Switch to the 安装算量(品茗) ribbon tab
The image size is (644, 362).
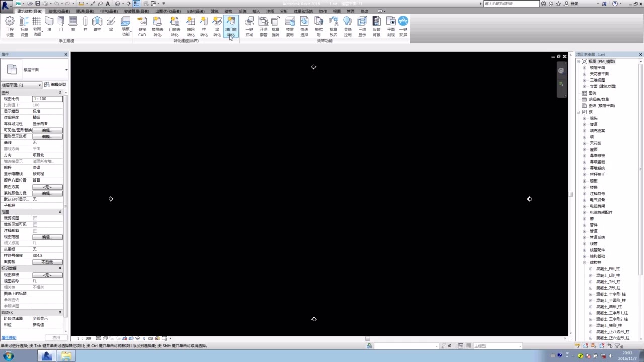(136, 11)
